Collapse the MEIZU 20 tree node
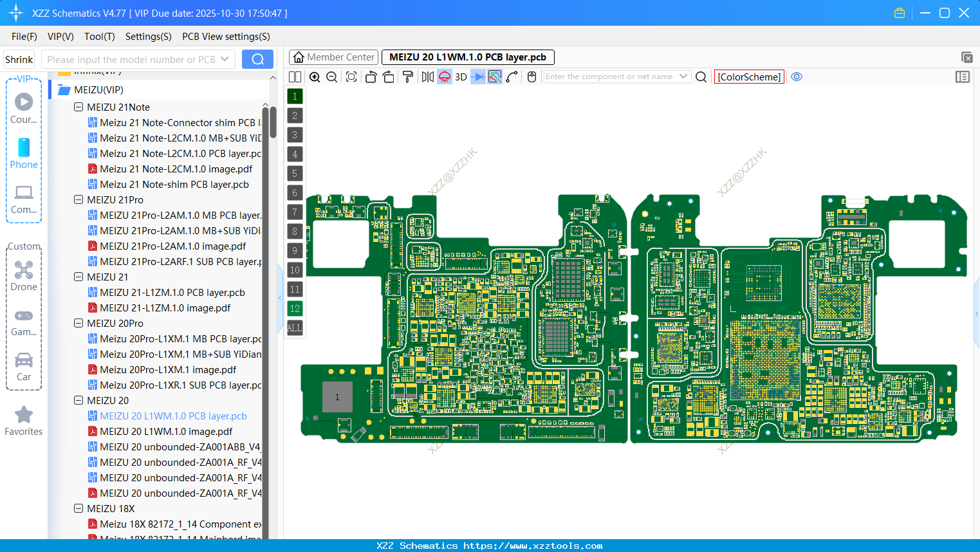 click(79, 400)
